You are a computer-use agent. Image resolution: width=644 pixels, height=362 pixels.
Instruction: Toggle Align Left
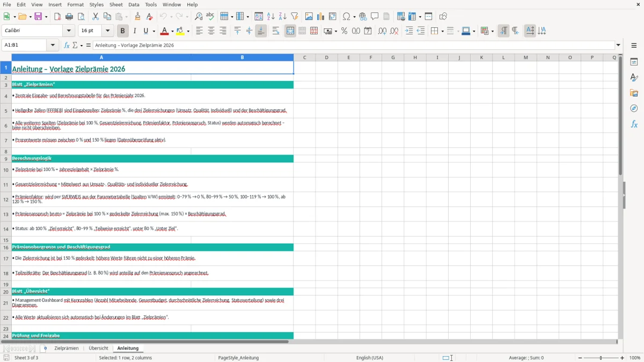(x=200, y=31)
